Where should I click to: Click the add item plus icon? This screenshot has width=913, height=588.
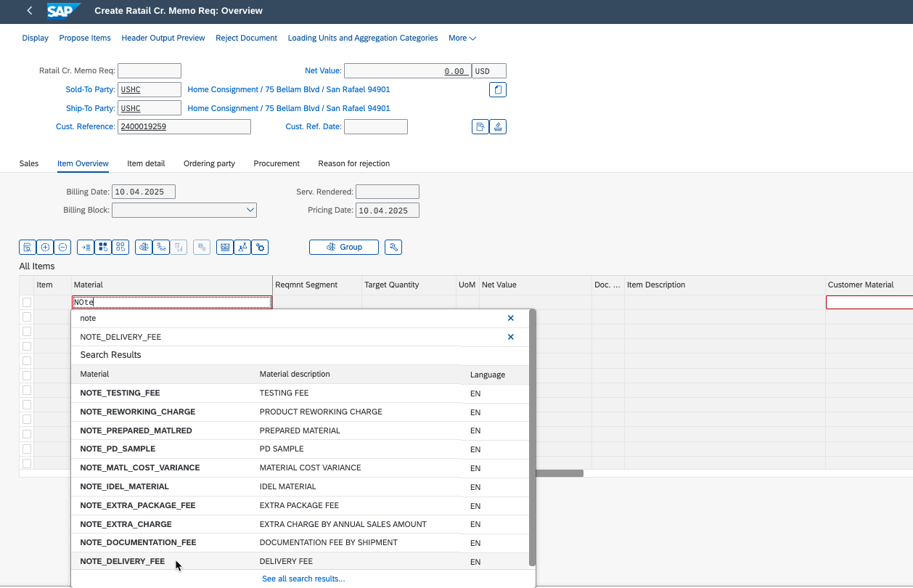coord(45,248)
